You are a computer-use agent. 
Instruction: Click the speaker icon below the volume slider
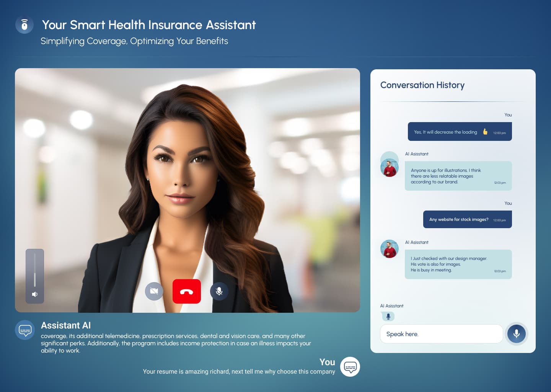(34, 294)
